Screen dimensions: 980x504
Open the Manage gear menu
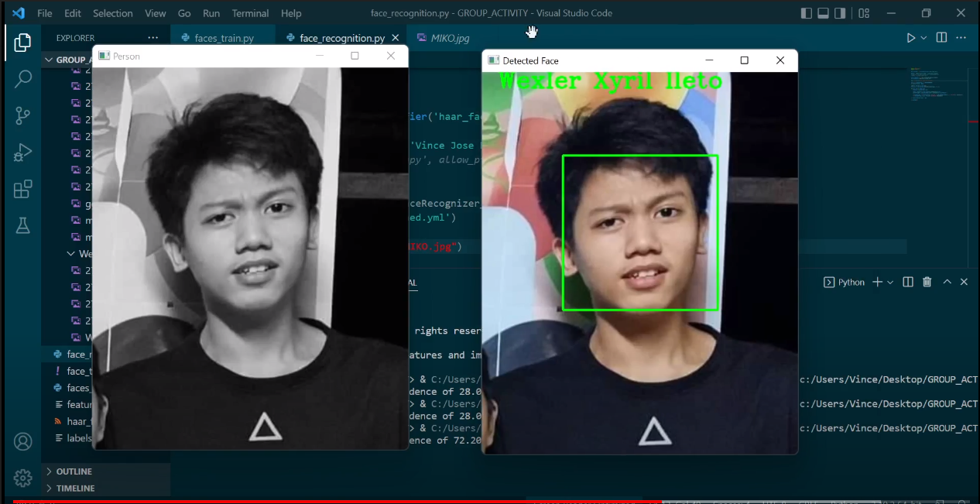point(23,478)
